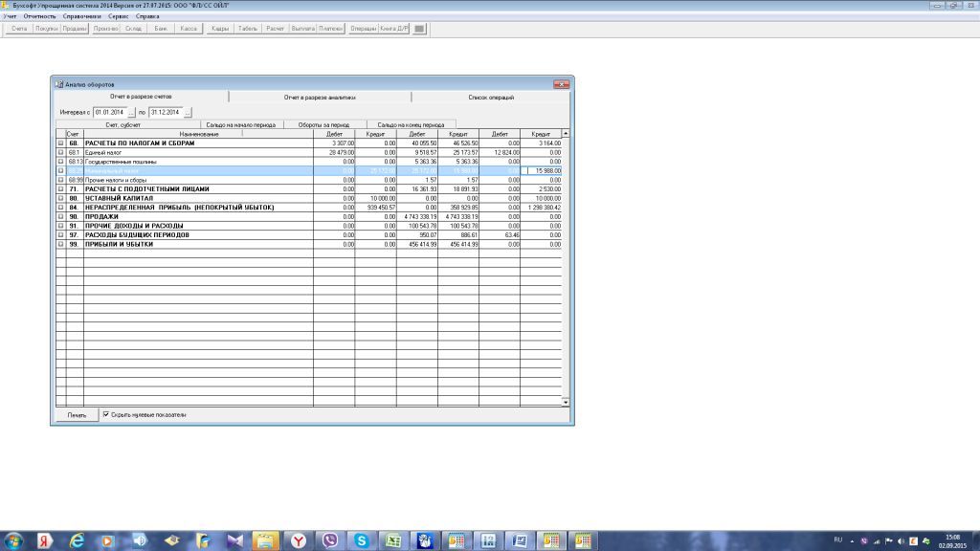Viewport: 980px width, 551px height.
Task: Switch to Отчет в разрезе аналитики tab
Action: tap(320, 98)
